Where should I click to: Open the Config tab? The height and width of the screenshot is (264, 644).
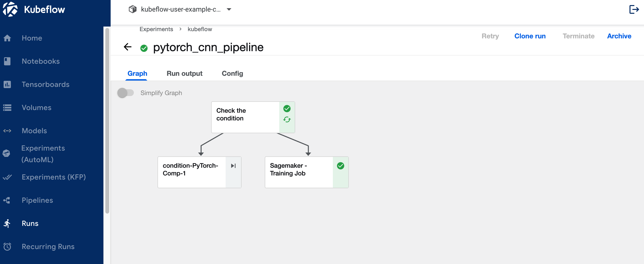click(x=232, y=73)
